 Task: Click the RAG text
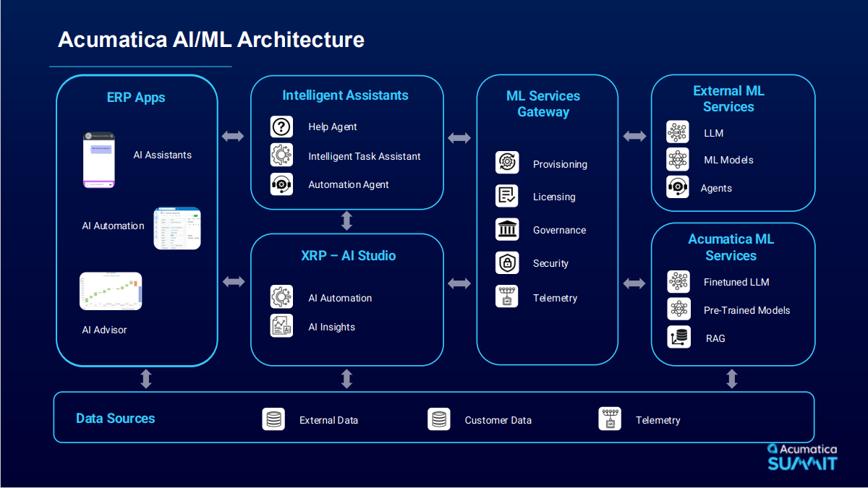pyautogui.click(x=715, y=338)
